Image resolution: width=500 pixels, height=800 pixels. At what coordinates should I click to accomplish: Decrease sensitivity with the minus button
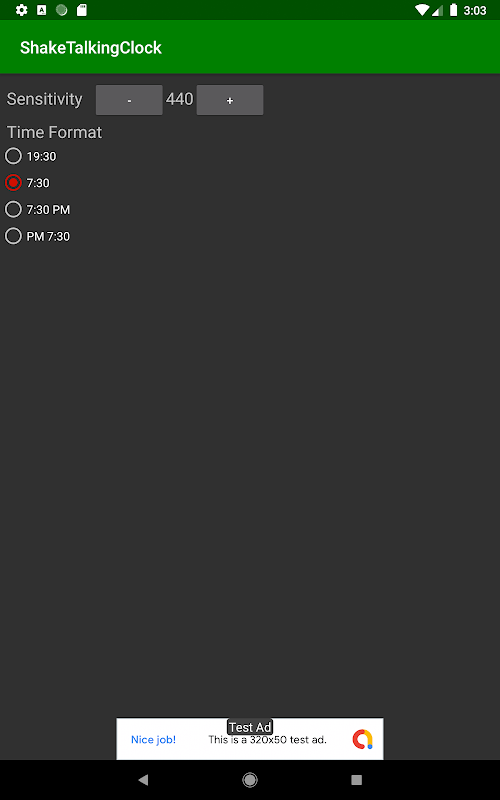click(129, 100)
